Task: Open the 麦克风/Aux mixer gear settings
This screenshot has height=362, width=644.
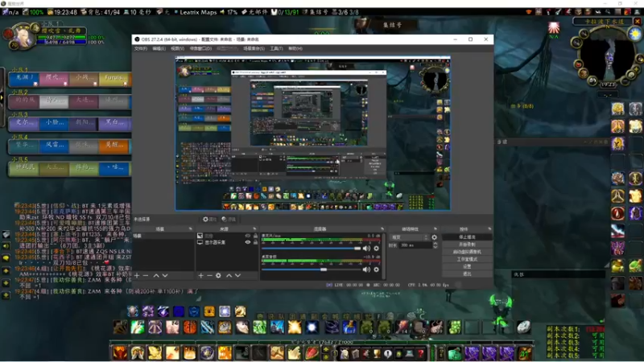Action: coord(376,249)
